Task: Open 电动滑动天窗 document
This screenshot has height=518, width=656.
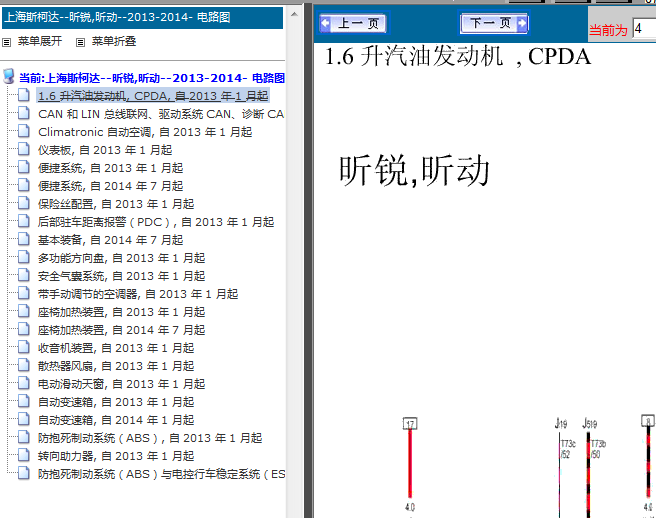Action: click(x=121, y=384)
